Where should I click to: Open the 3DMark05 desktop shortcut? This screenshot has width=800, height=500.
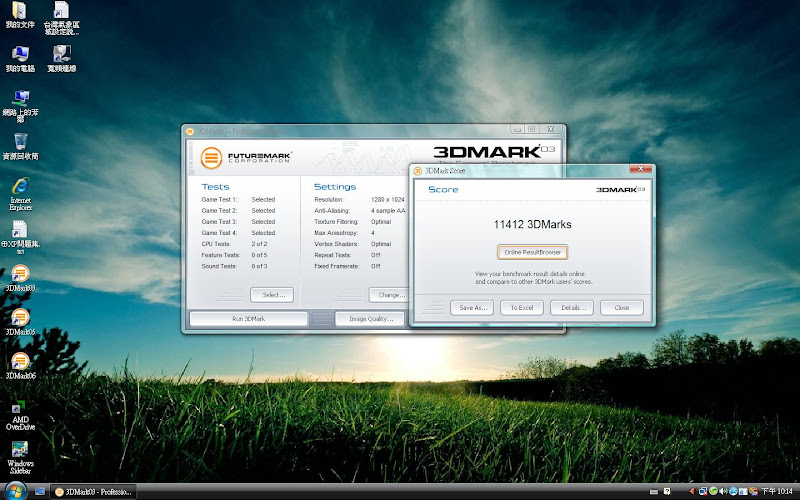(20, 322)
